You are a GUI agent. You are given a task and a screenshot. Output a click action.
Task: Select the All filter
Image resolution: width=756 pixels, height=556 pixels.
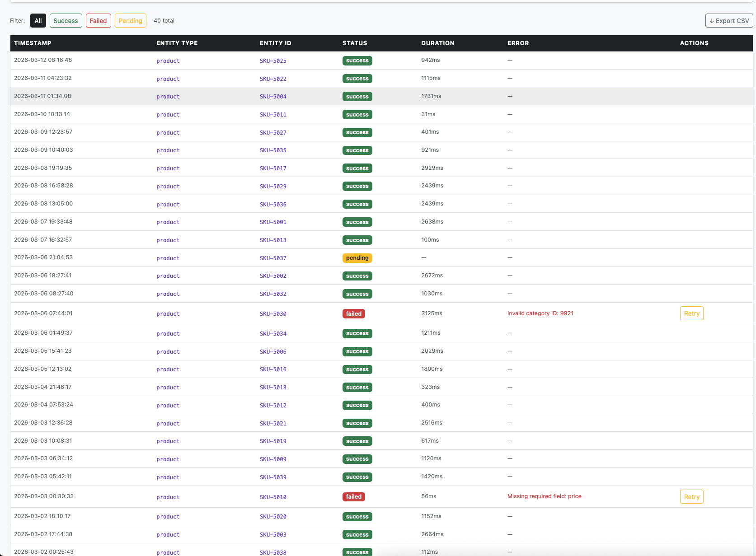click(x=38, y=20)
